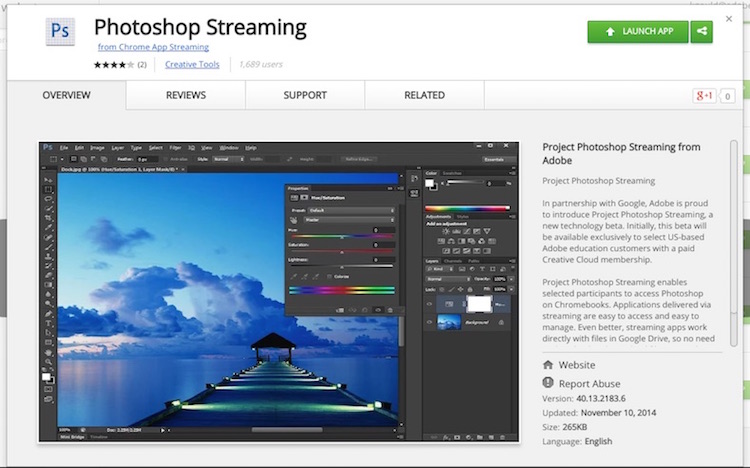The width and height of the screenshot is (750, 468).
Task: Select the Zoom tool in toolbar
Action: point(48,362)
